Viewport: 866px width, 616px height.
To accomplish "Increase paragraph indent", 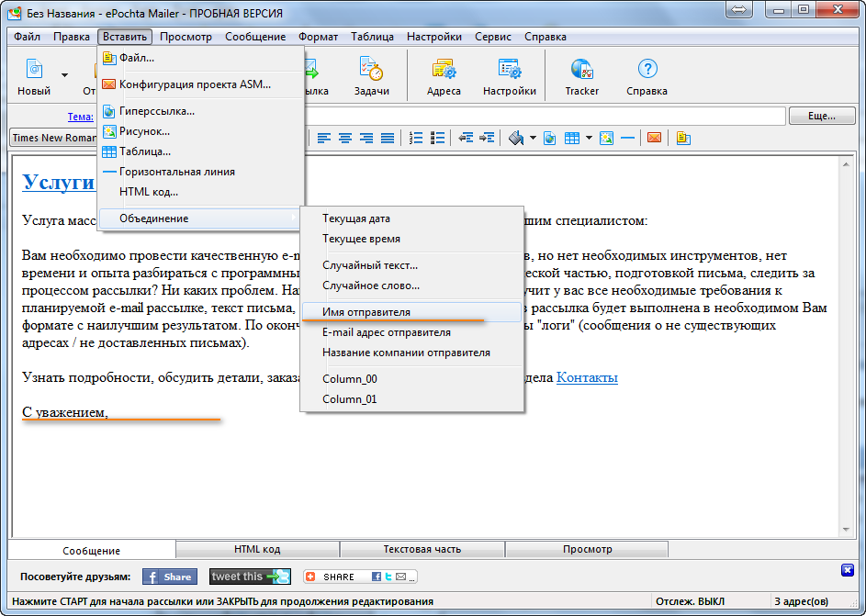I will pos(487,138).
